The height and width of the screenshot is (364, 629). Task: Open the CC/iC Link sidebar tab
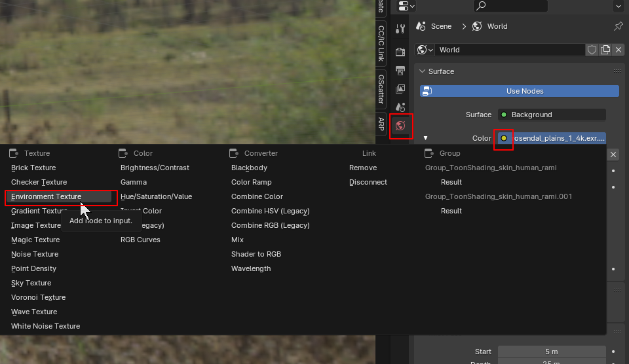tap(381, 43)
